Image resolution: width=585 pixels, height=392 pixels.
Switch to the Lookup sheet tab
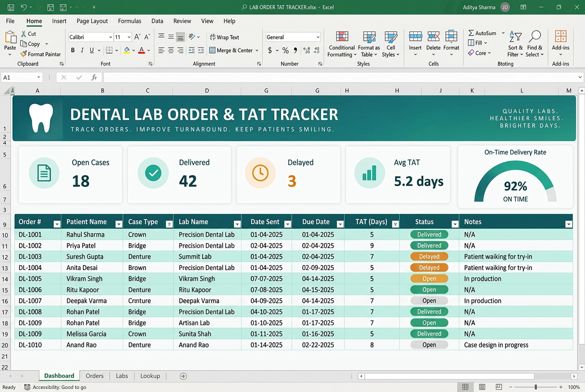tap(150, 376)
